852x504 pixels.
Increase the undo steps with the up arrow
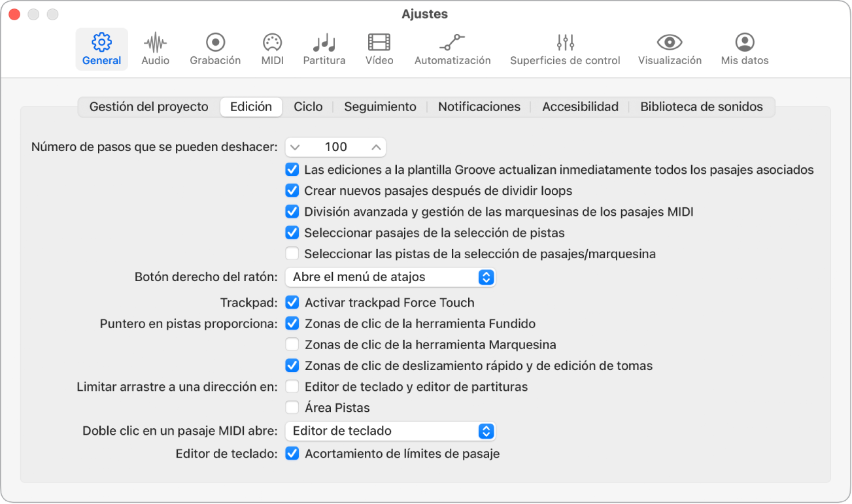[376, 146]
